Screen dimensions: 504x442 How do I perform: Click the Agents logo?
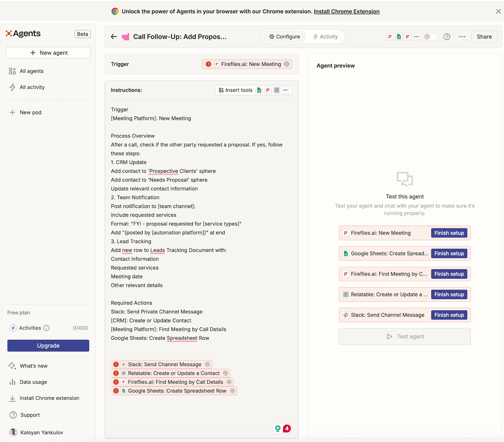click(23, 33)
